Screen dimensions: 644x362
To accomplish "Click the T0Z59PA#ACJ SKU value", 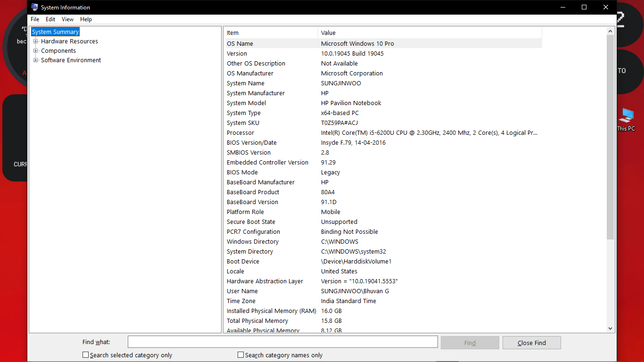I will pos(339,123).
